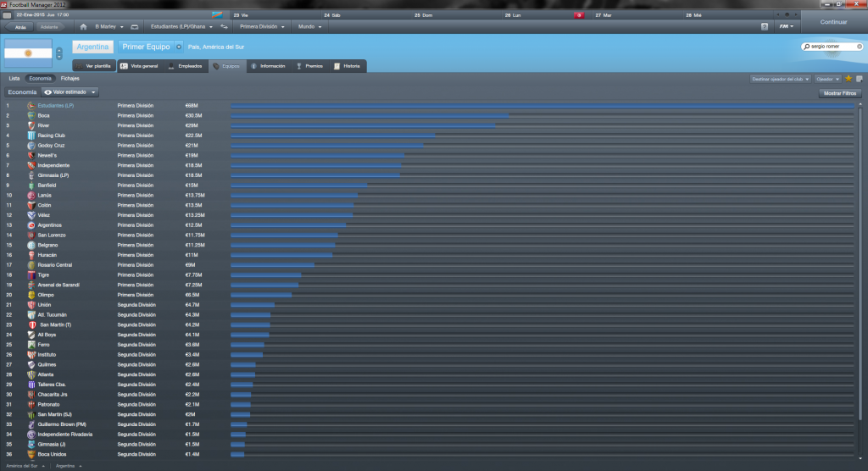The image size is (868, 471).
Task: Click the vertical scrollbar of the team list
Action: click(860, 263)
